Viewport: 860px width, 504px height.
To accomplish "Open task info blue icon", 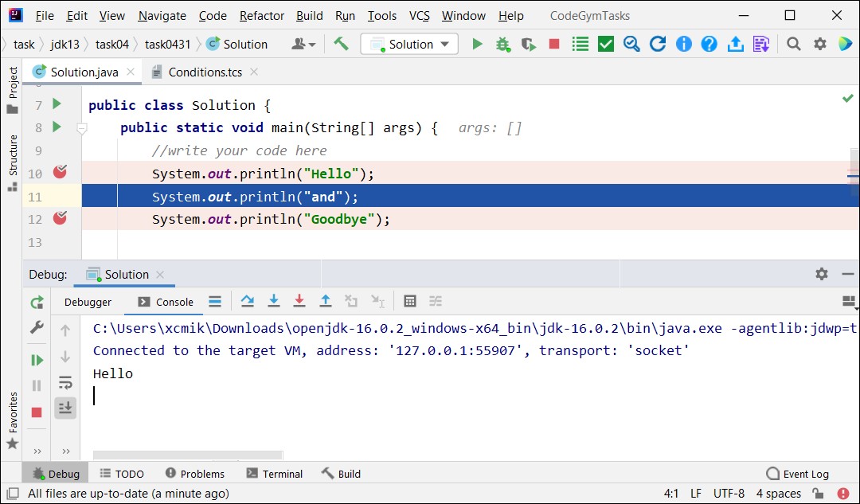I will 683,44.
